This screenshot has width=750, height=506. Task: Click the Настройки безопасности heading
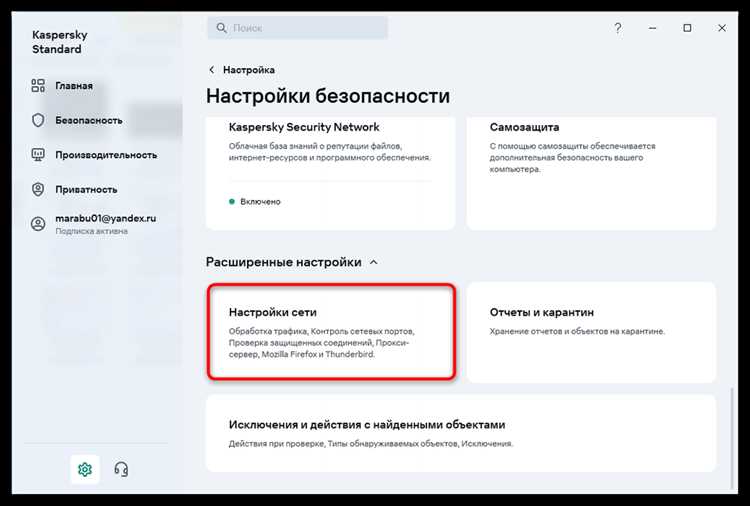click(x=328, y=96)
